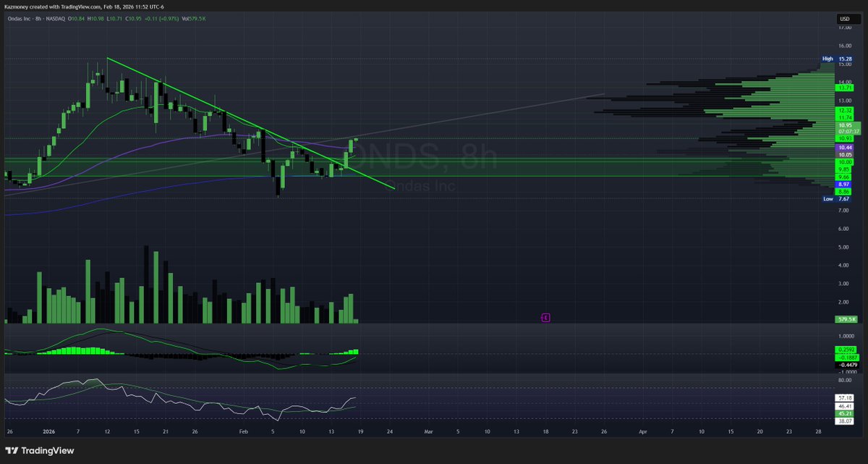Image resolution: width=868 pixels, height=464 pixels.
Task: Click the green 45.21 RSI average label
Action: [x=843, y=413]
